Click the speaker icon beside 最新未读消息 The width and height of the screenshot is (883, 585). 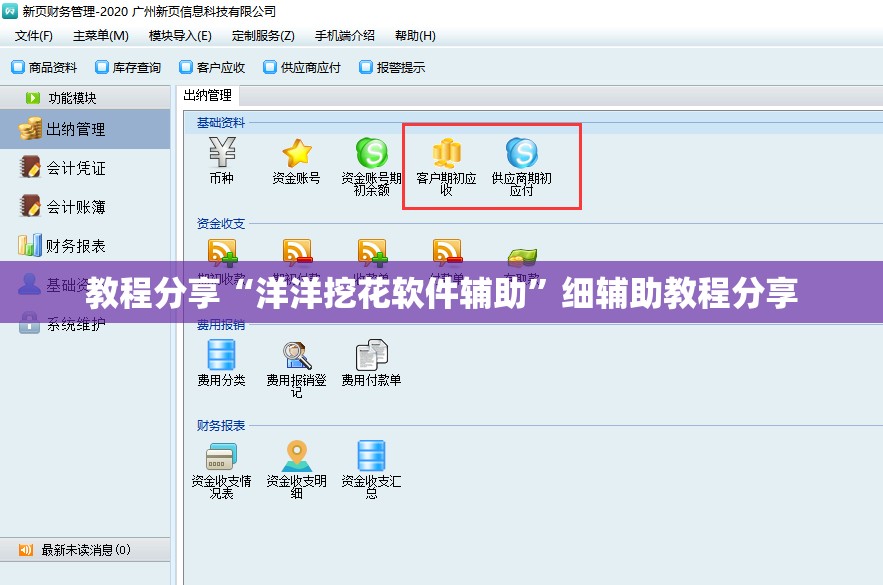pos(26,550)
